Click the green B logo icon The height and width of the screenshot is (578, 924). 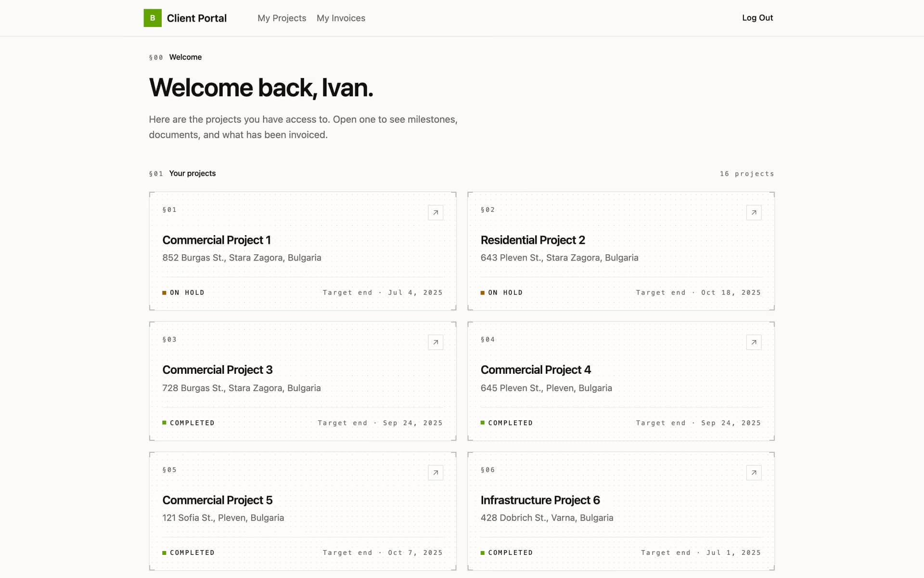pyautogui.click(x=153, y=18)
